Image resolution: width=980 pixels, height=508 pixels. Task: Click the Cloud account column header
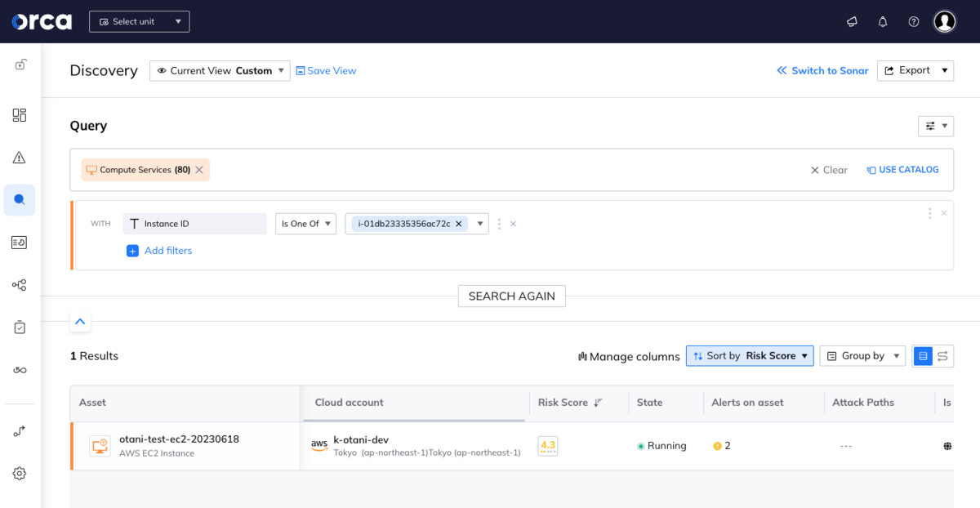pyautogui.click(x=349, y=403)
